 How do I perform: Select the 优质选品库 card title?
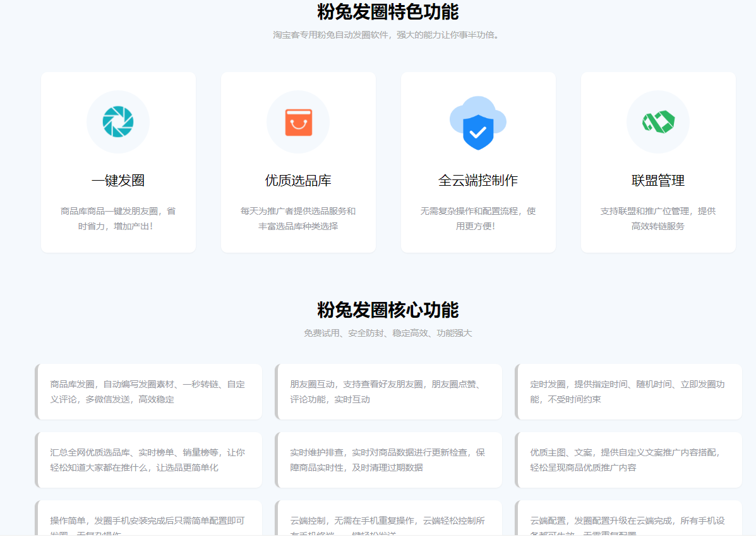(298, 181)
